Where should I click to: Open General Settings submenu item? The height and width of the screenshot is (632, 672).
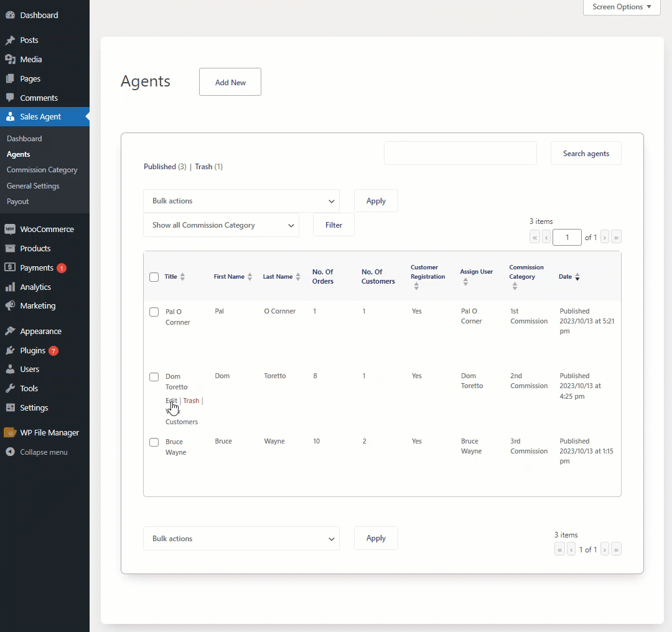(x=33, y=186)
